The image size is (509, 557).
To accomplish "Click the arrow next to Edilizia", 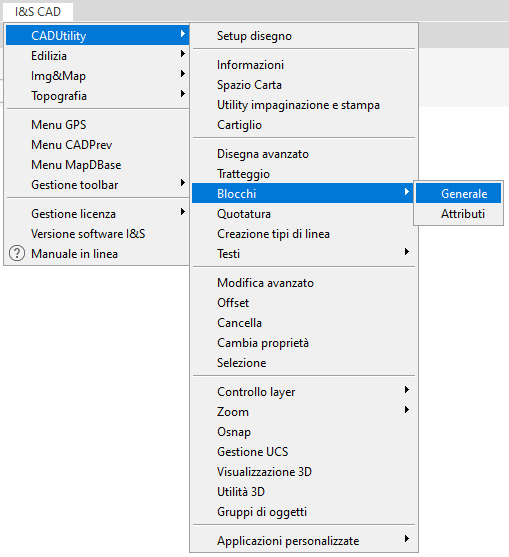I will point(183,54).
